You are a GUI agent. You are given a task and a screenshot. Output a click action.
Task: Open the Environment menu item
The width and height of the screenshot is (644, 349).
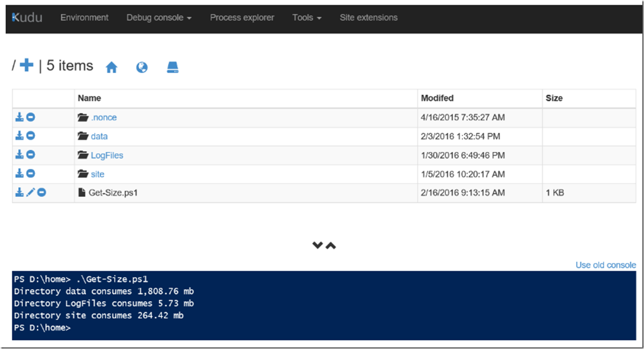[x=84, y=18]
